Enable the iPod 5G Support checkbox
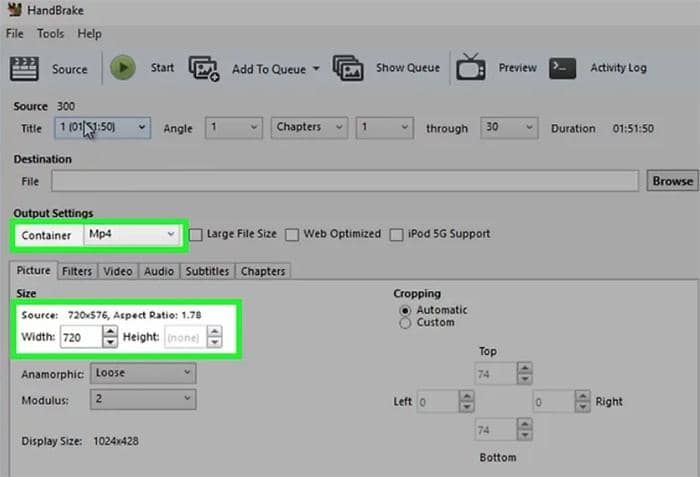The height and width of the screenshot is (477, 700). (x=396, y=234)
